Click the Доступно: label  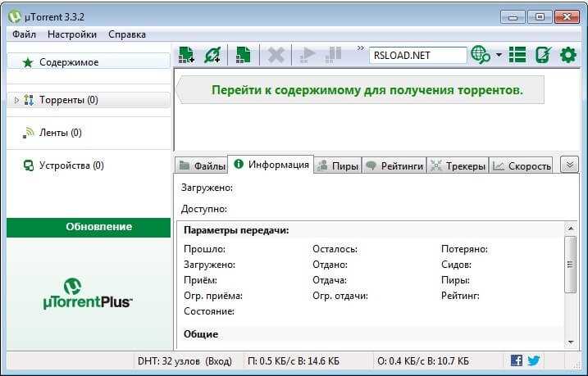(x=204, y=209)
